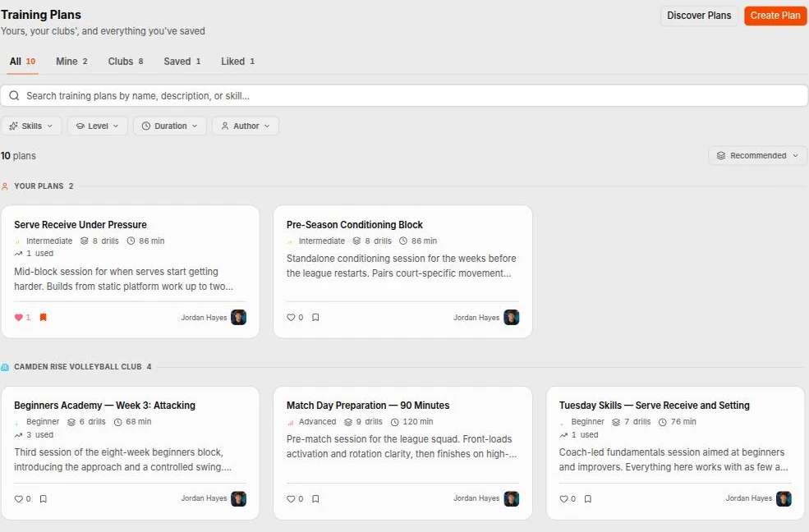Click CAMDEN RISE VOLLEYBALL CLUB section heading

pos(78,367)
